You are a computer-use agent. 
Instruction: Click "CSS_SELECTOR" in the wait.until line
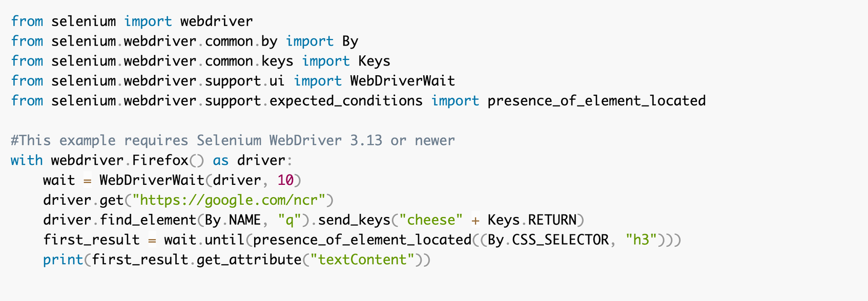point(561,240)
